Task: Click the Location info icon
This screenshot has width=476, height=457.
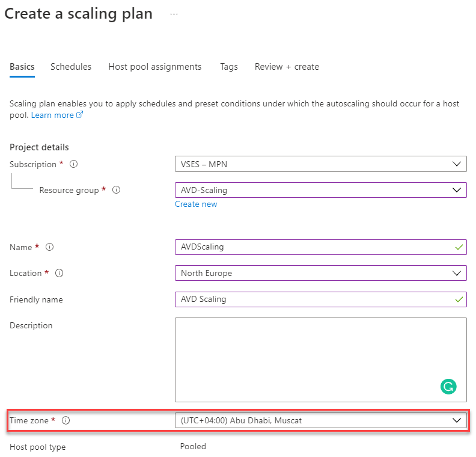Action: coord(59,273)
